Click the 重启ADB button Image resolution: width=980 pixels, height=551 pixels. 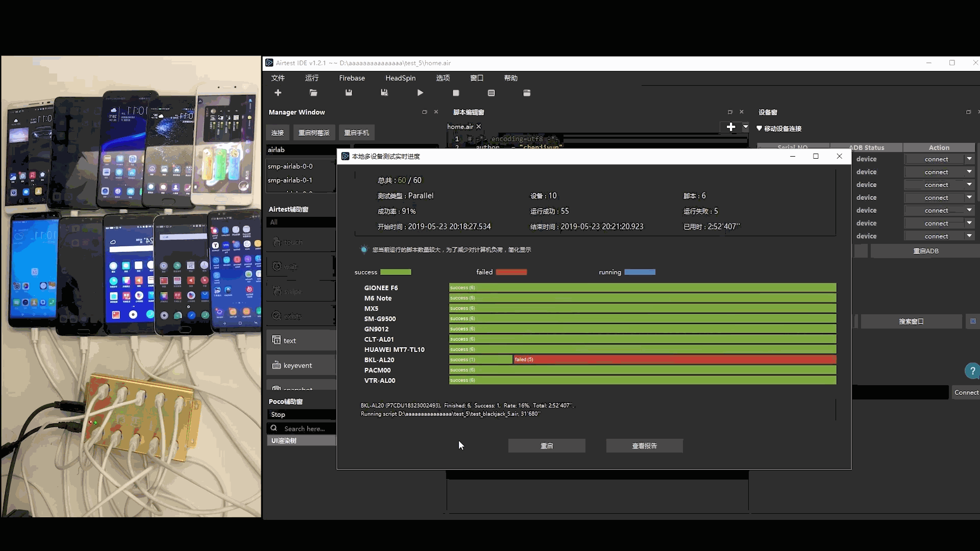925,251
